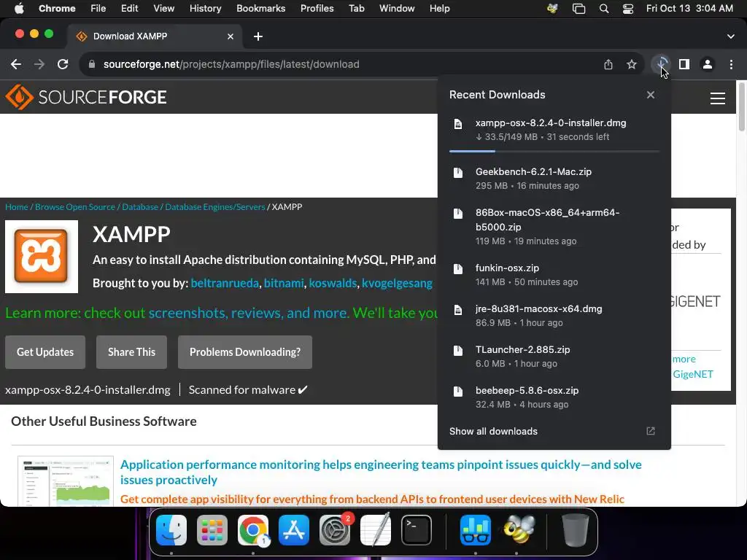The image size is (747, 560).
Task: Click the jre-8u381-macosx-x64.dmg file icon
Action: (x=458, y=310)
